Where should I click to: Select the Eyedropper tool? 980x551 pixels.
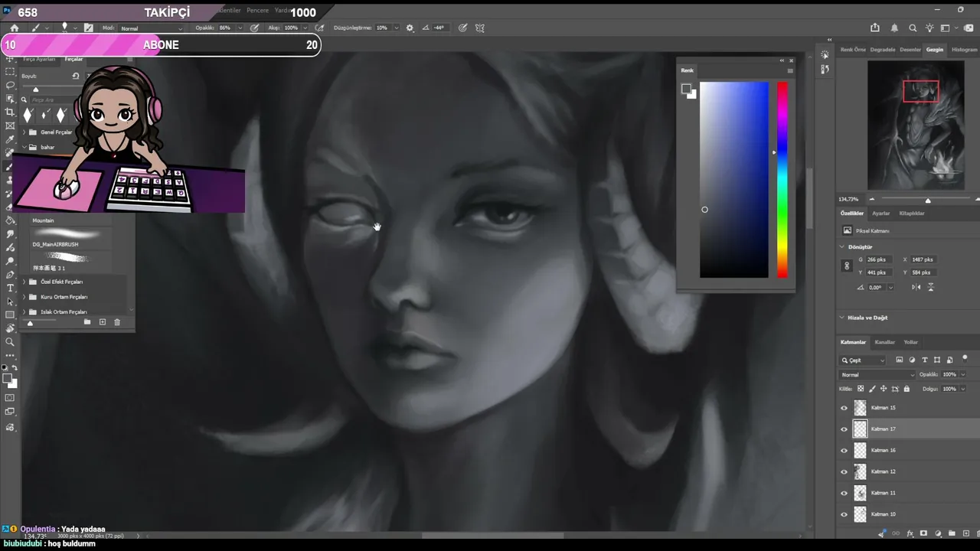(x=10, y=139)
